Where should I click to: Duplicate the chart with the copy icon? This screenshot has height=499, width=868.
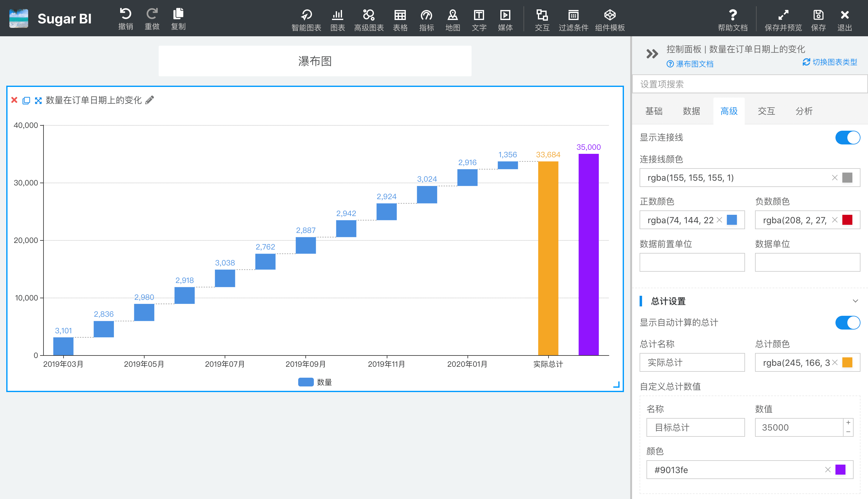pyautogui.click(x=26, y=100)
